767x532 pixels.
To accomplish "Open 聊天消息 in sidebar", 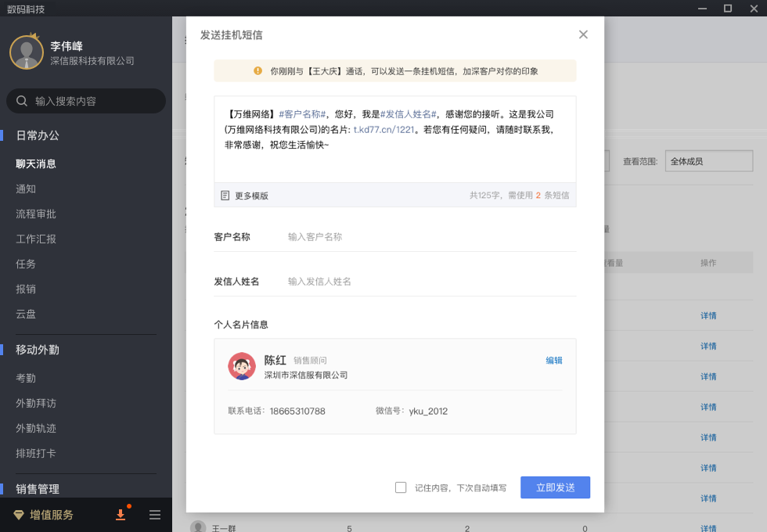I will point(36,164).
